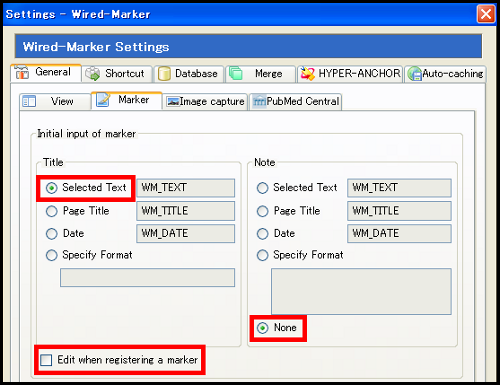The width and height of the screenshot is (500, 385).
Task: Select Title Page Title radio button
Action: 52,211
